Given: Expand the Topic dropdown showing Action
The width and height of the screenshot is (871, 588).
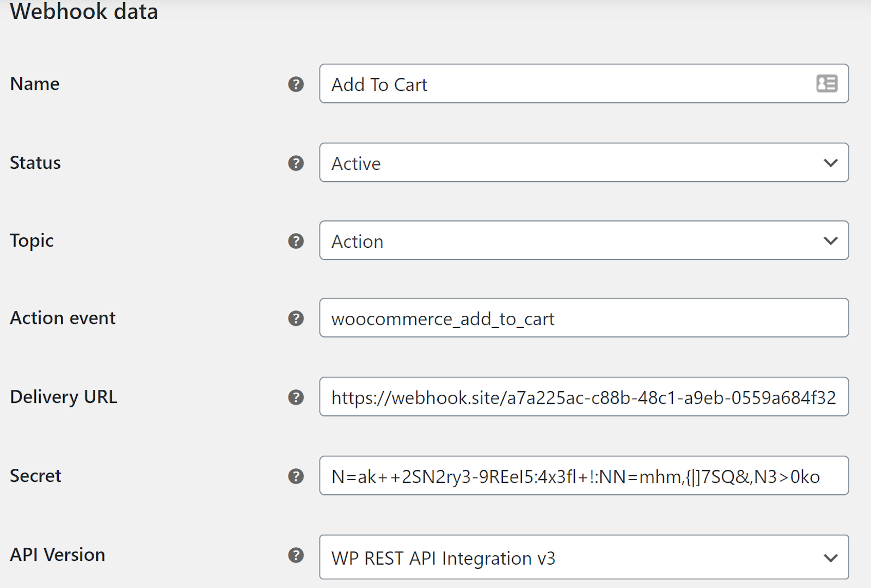Looking at the screenshot, I should click(584, 241).
